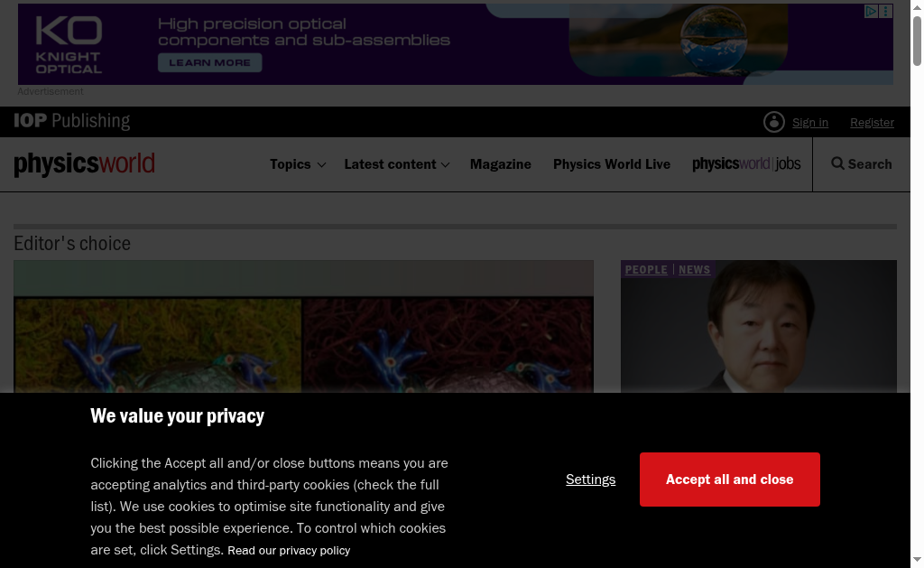
Task: Open the Magazine menu item
Action: [x=500, y=164]
